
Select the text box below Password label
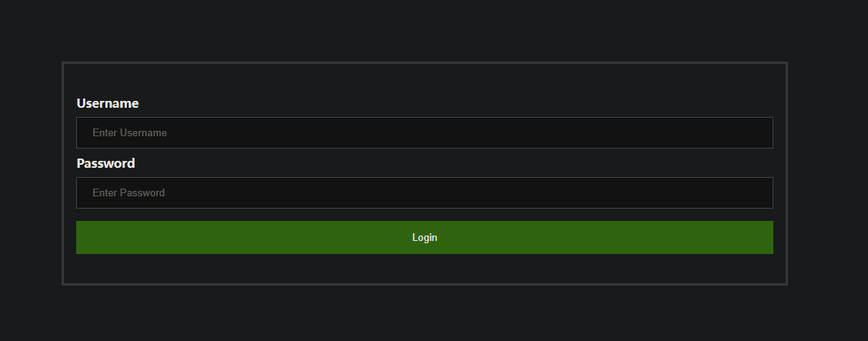[424, 192]
